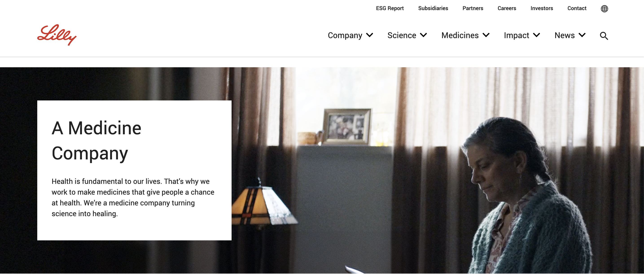
Task: Open the Medicines menu label
Action: coord(460,35)
